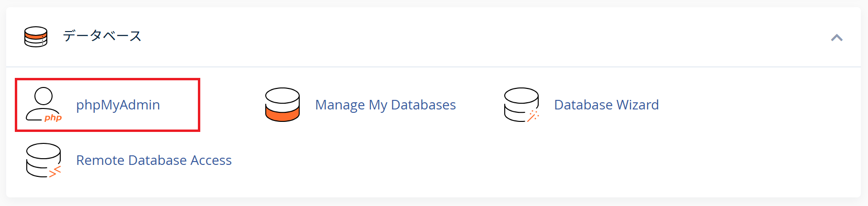
Task: Choose the Database Wizard menu entry
Action: (581, 105)
